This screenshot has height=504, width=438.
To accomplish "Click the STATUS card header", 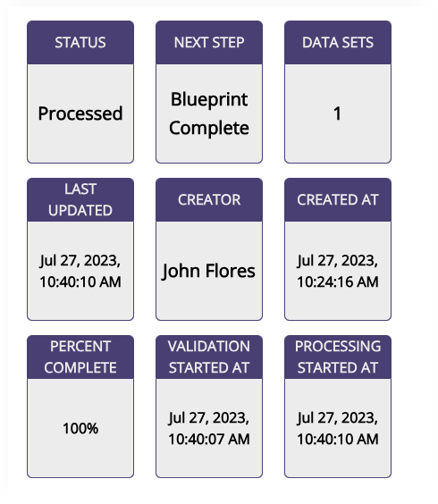I will (x=80, y=43).
